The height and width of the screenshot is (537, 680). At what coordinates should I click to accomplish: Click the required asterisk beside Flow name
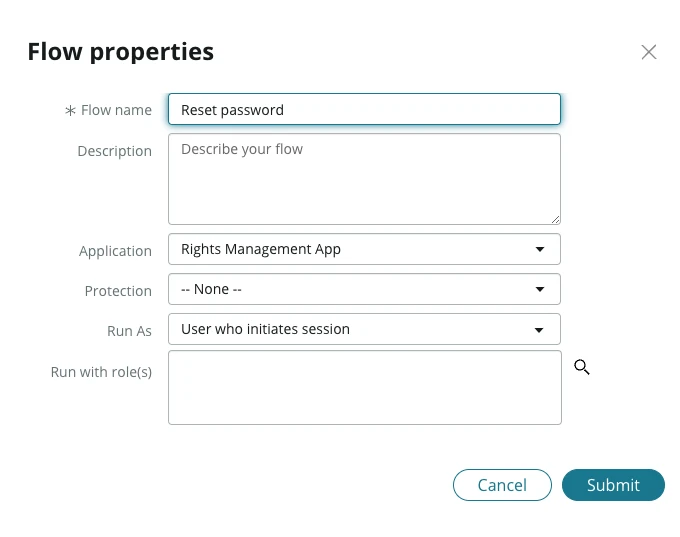click(x=70, y=111)
